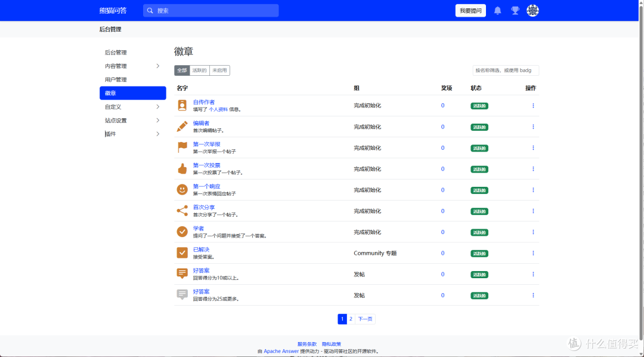Select the 全部 filter tab

coord(182,70)
